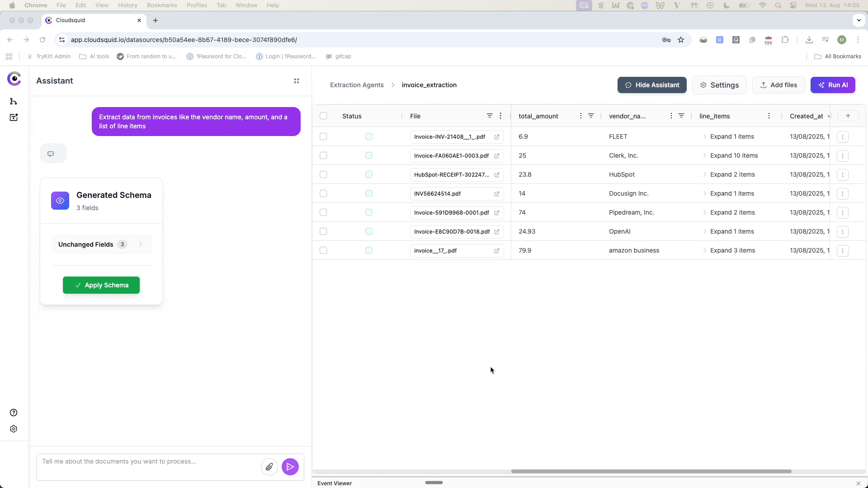The height and width of the screenshot is (488, 868).
Task: Toggle the select-all checkbox in table header
Action: point(323,116)
